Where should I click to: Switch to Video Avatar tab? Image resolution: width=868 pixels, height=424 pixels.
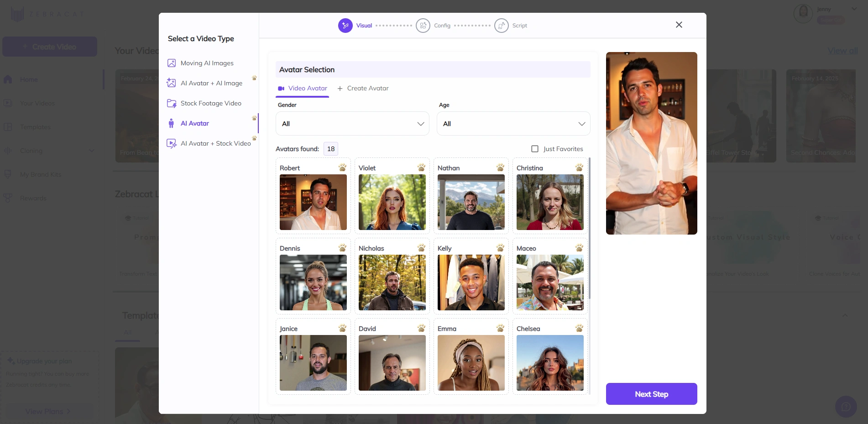point(302,89)
